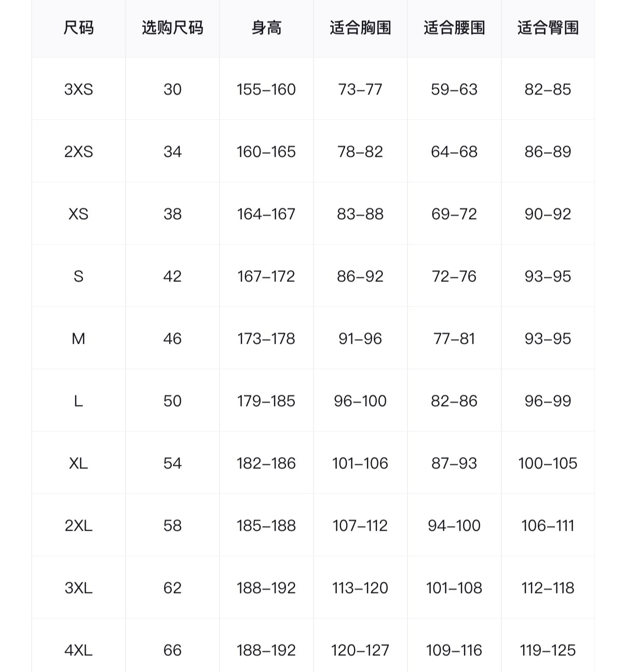
Task: Click the M size row label
Action: pyautogui.click(x=78, y=339)
